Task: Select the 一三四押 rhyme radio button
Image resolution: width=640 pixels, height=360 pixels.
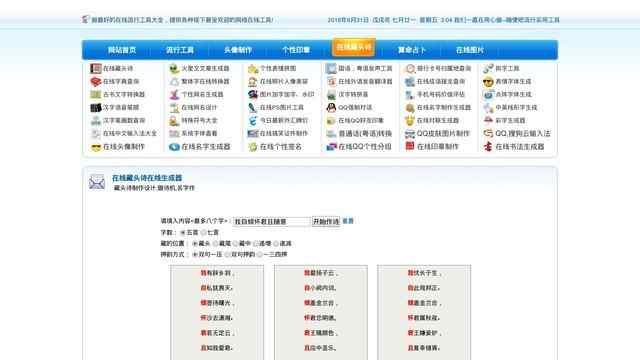Action: click(x=260, y=254)
